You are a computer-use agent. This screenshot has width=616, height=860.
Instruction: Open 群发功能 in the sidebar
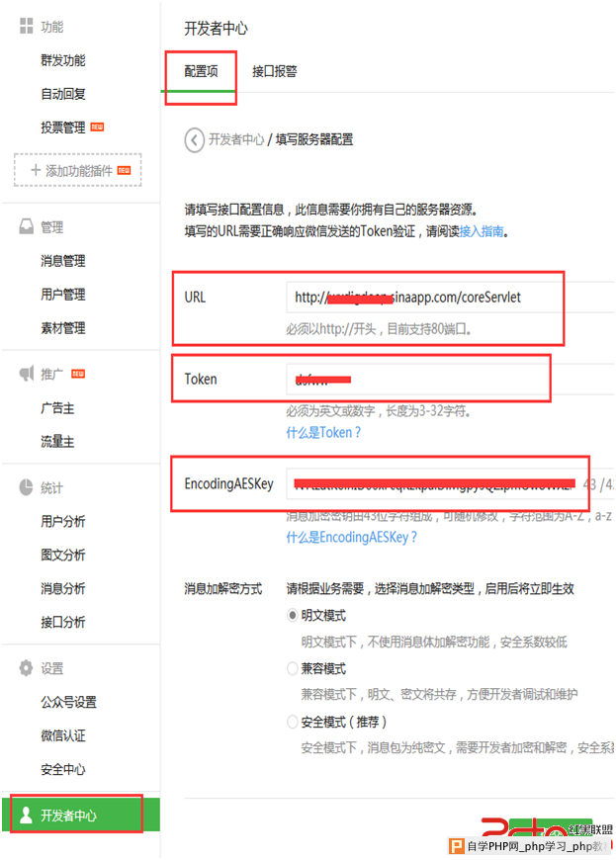(63, 60)
